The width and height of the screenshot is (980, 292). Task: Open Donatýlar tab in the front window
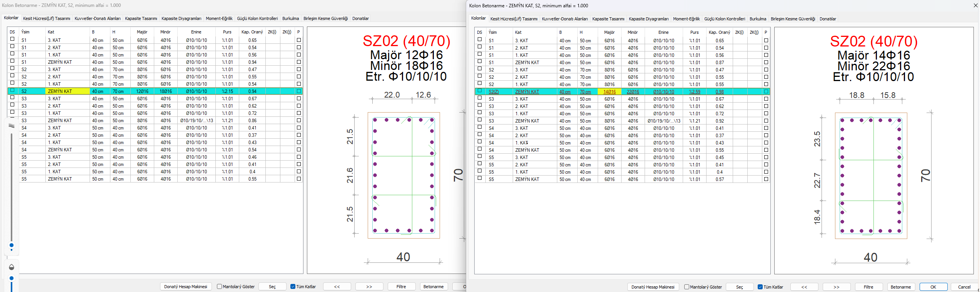pyautogui.click(x=828, y=19)
